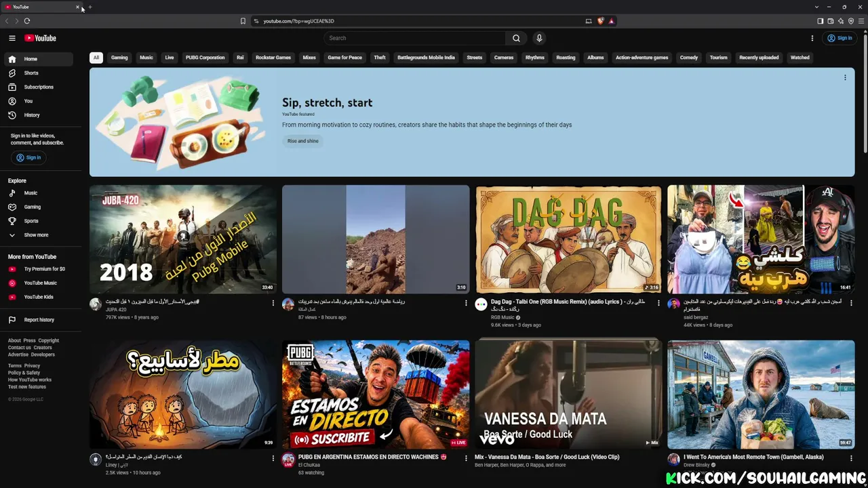The width and height of the screenshot is (868, 488).
Task: Click Sign in button in header
Action: [x=840, y=38]
